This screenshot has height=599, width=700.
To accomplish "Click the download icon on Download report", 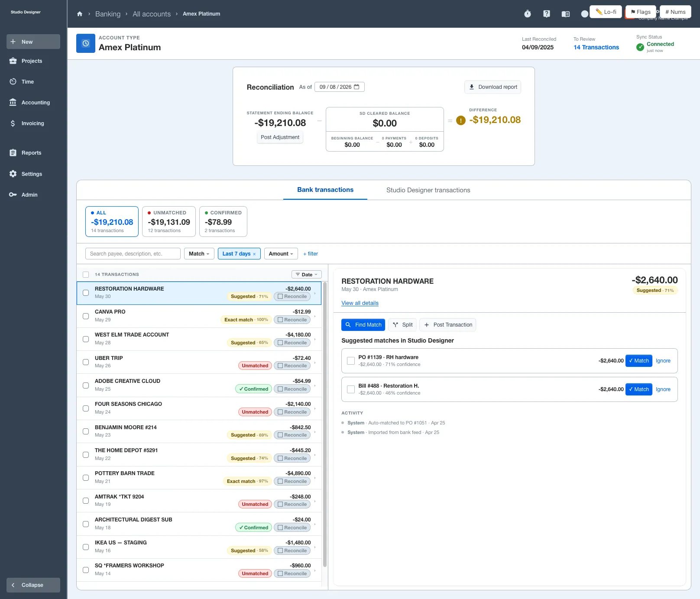I will tap(472, 87).
